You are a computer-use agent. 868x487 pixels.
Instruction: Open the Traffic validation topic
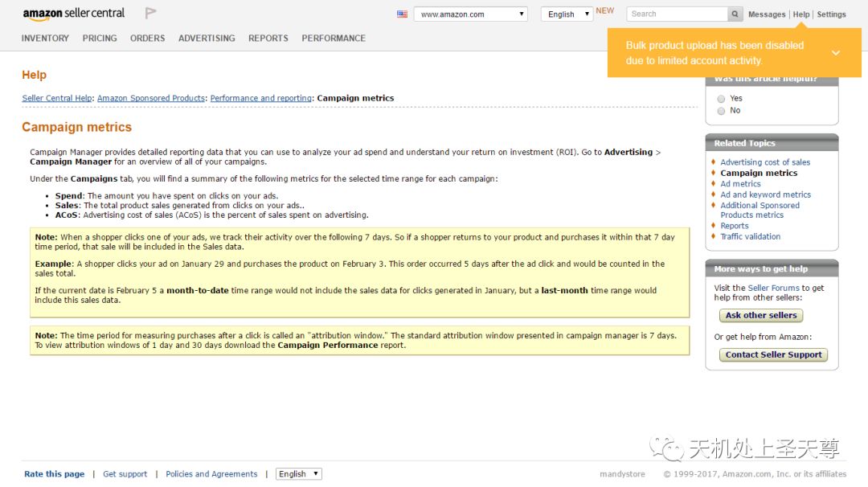750,236
